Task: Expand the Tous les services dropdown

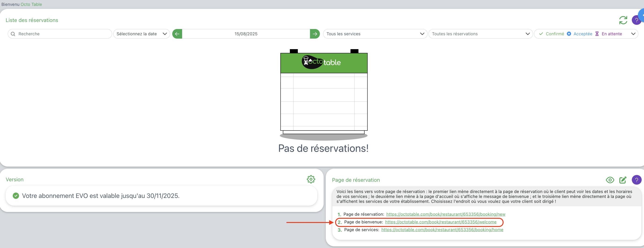Action: 375,34
